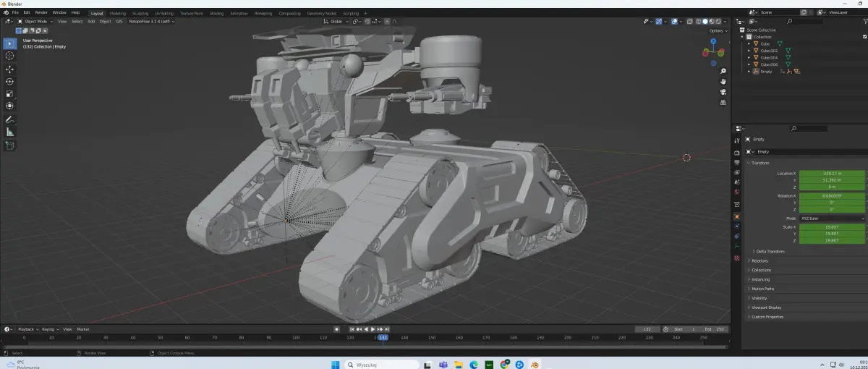Add a new workspace with plus button
The height and width of the screenshot is (369, 868).
tap(365, 13)
